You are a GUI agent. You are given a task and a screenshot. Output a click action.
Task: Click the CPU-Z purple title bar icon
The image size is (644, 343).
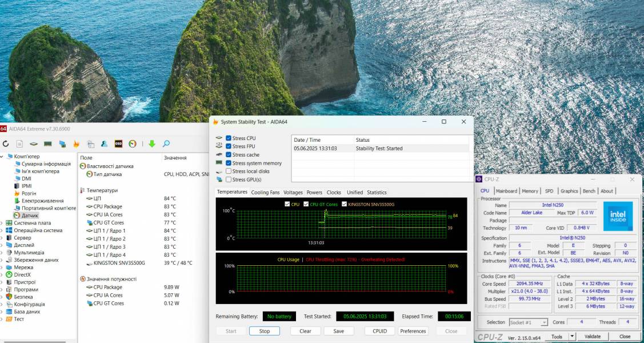(479, 179)
